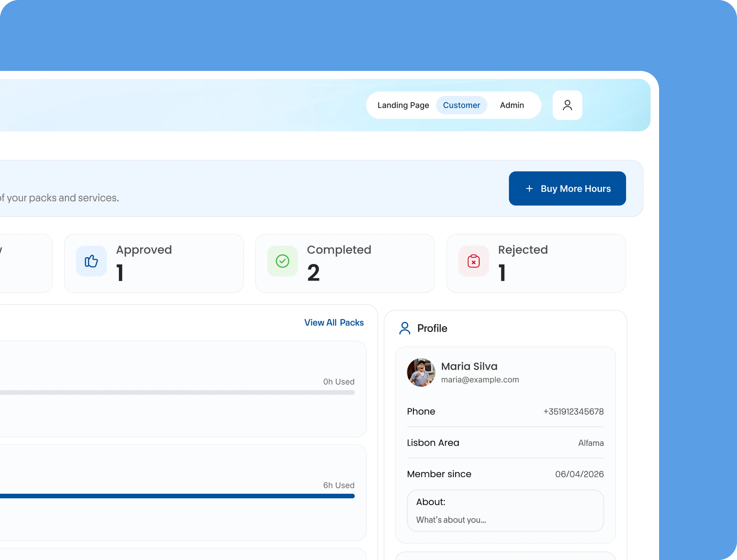737x560 pixels.
Task: Open the user account icon button
Action: 567,105
